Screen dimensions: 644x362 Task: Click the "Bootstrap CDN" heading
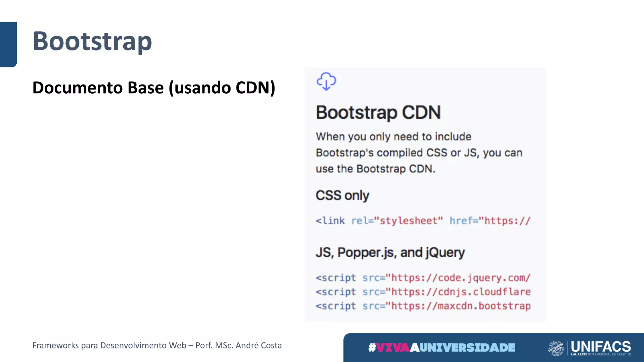coord(378,112)
